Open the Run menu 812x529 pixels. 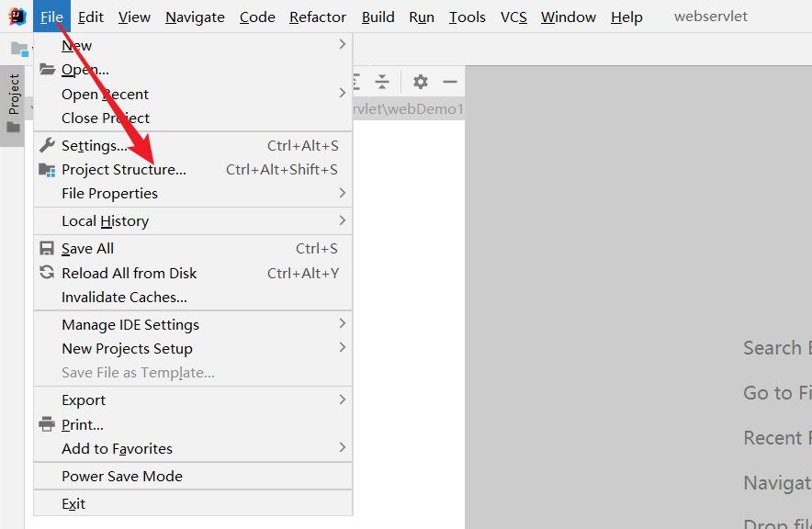coord(422,17)
